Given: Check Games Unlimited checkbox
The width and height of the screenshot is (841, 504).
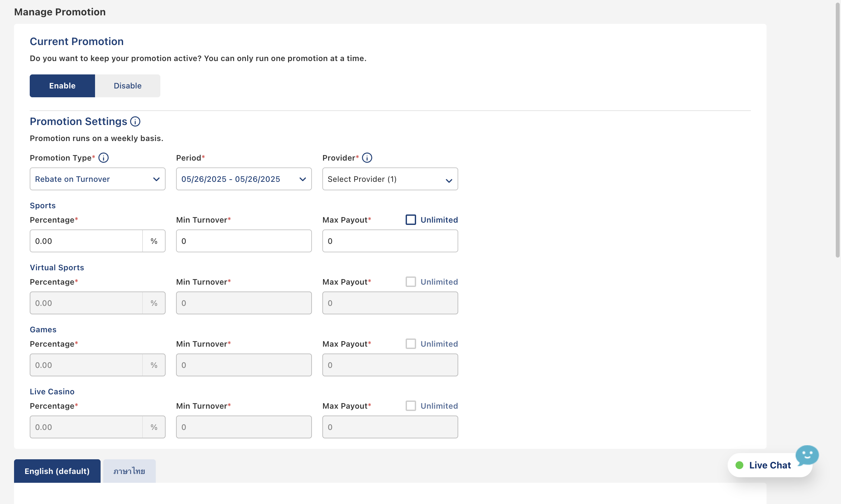Looking at the screenshot, I should tap(411, 344).
